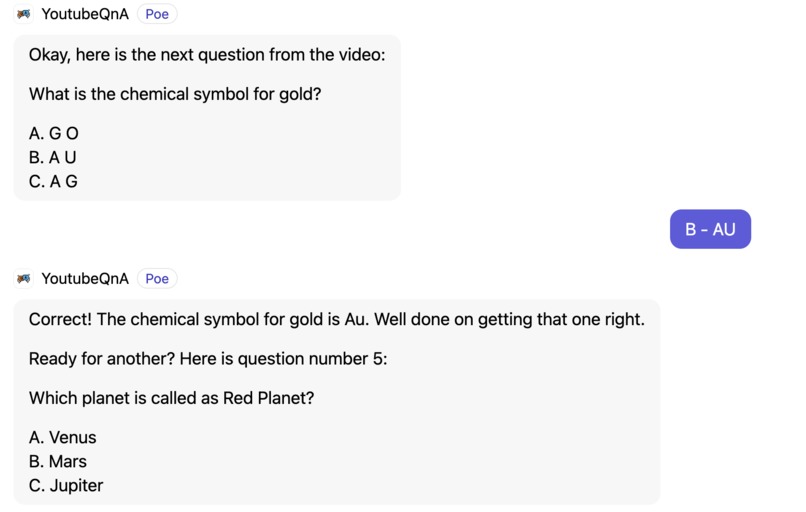Click the second Poe badge

(x=157, y=278)
